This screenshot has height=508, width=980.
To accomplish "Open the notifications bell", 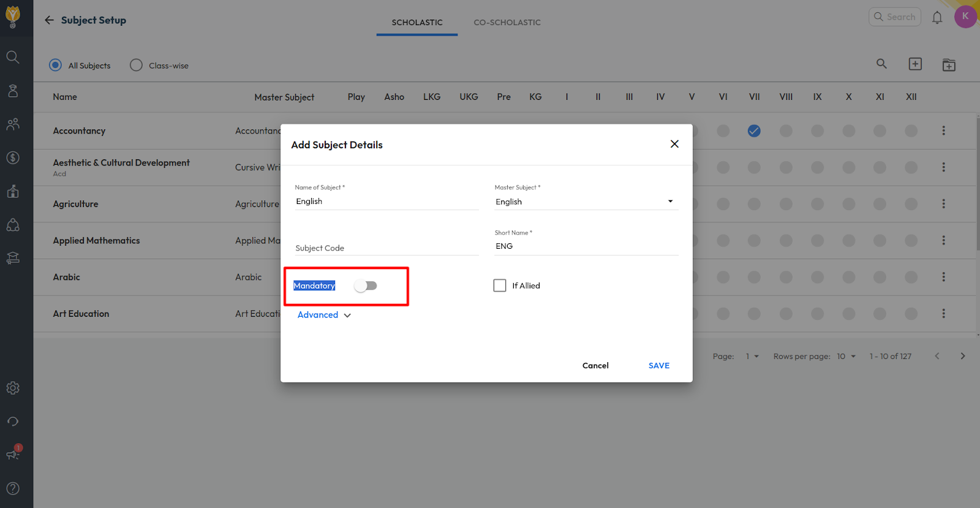I will tap(937, 18).
